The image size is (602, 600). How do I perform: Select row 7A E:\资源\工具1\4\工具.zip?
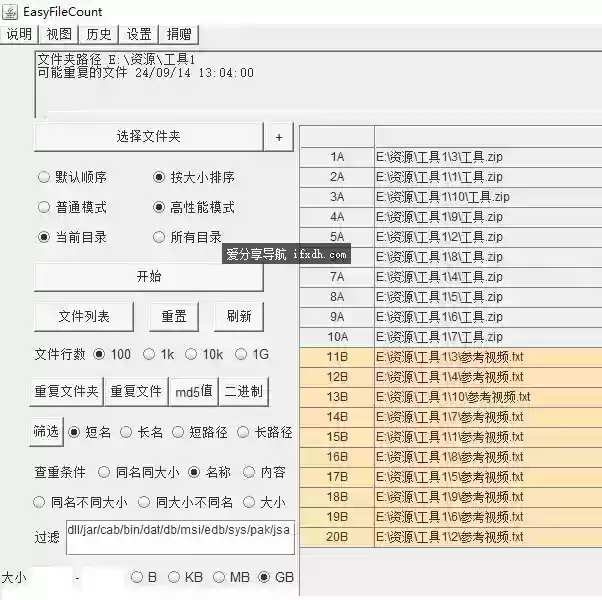451,277
